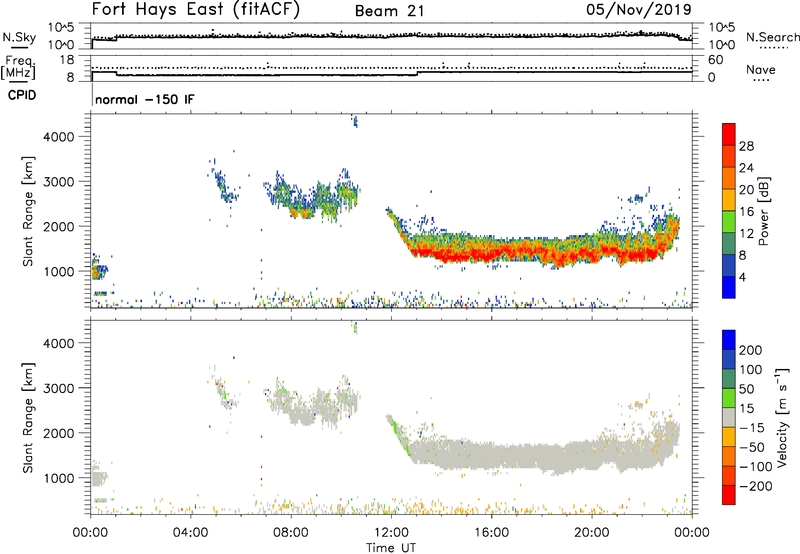800x554 pixels.
Task: Click the 'normal -150 IF' CPID text
Action: 144,99
